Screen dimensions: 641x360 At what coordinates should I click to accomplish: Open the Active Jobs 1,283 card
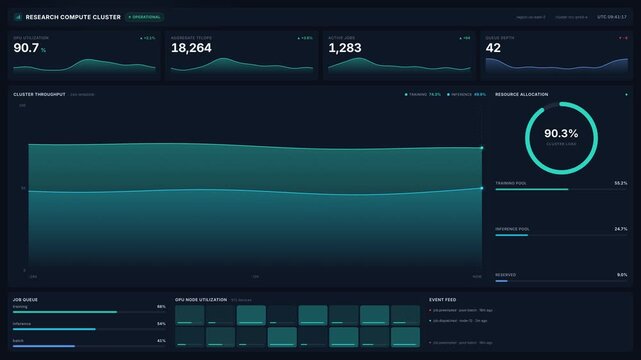(x=399, y=55)
